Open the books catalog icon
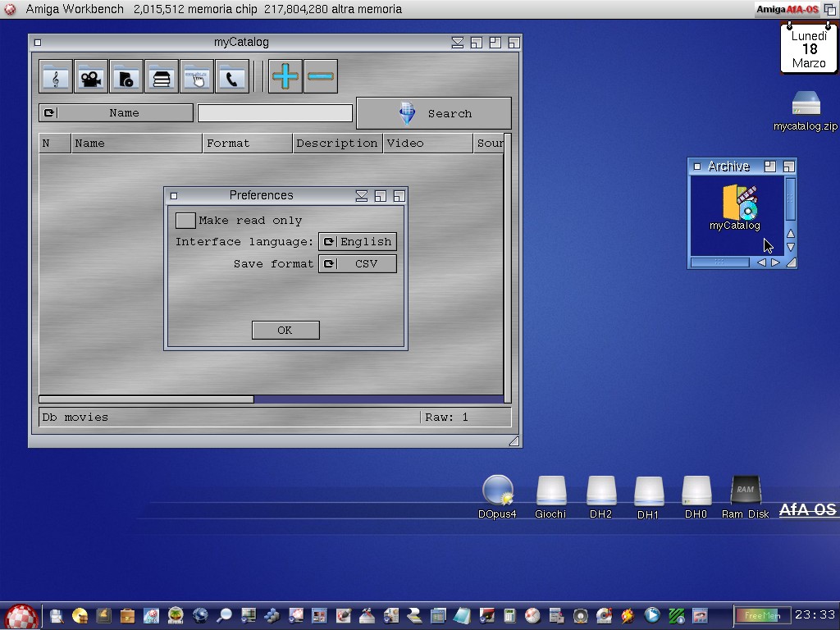840x630 pixels. (x=162, y=77)
